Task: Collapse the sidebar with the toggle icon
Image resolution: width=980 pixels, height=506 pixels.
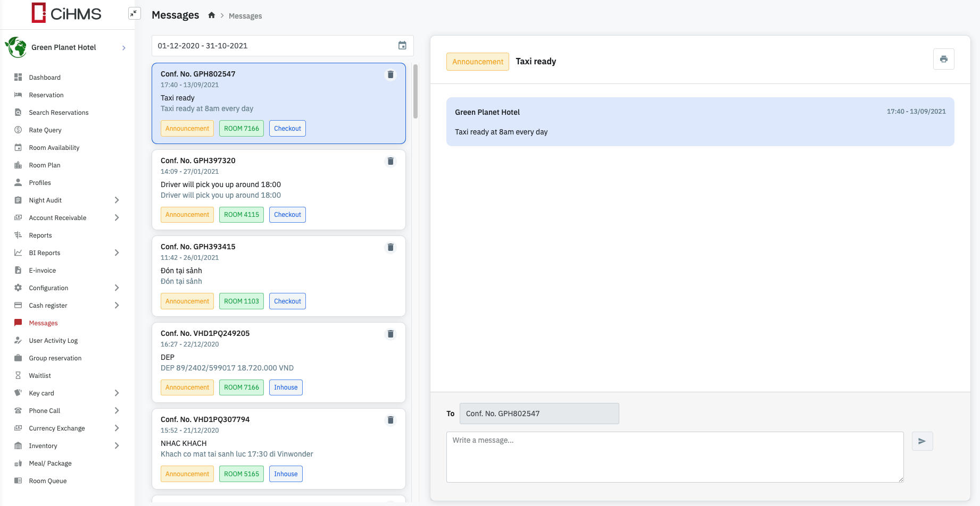Action: pos(134,13)
